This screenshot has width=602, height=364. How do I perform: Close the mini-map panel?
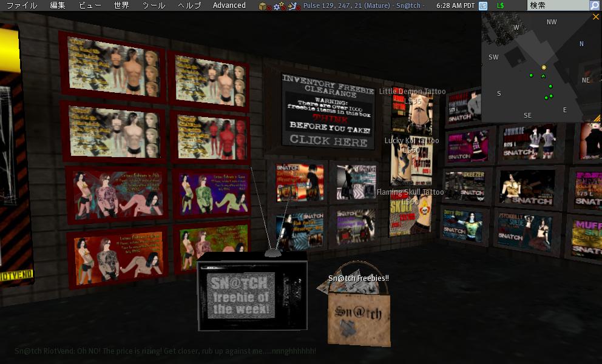(596, 17)
